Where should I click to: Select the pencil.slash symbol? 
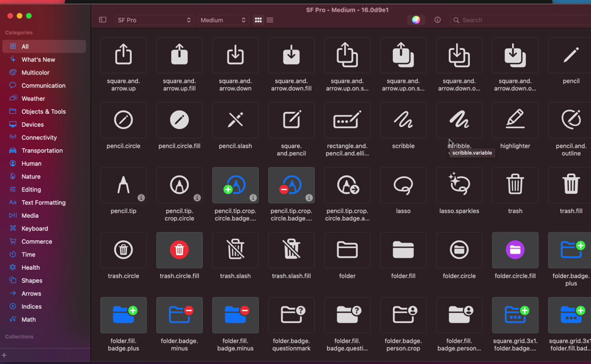pos(235,120)
